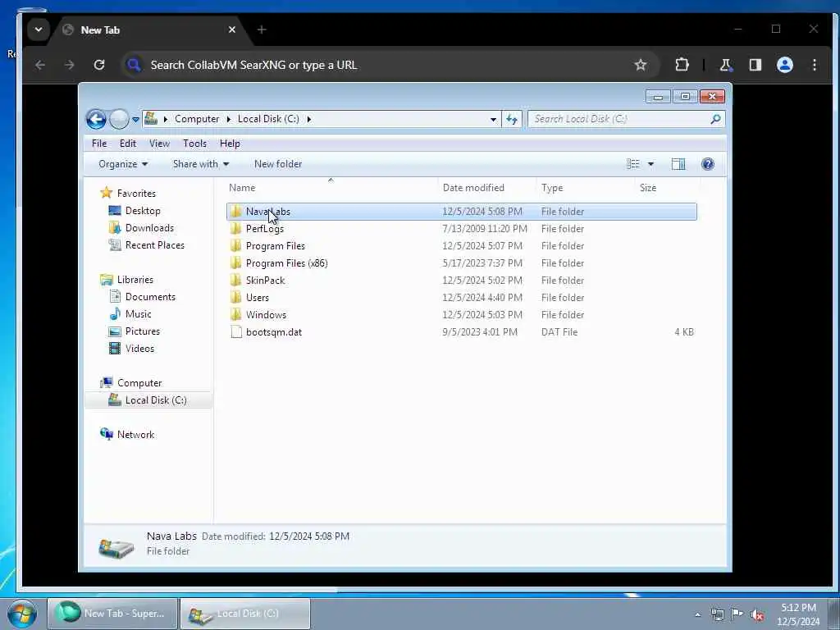840x630 pixels.
Task: Click Computer in the navigation pane
Action: (x=139, y=383)
